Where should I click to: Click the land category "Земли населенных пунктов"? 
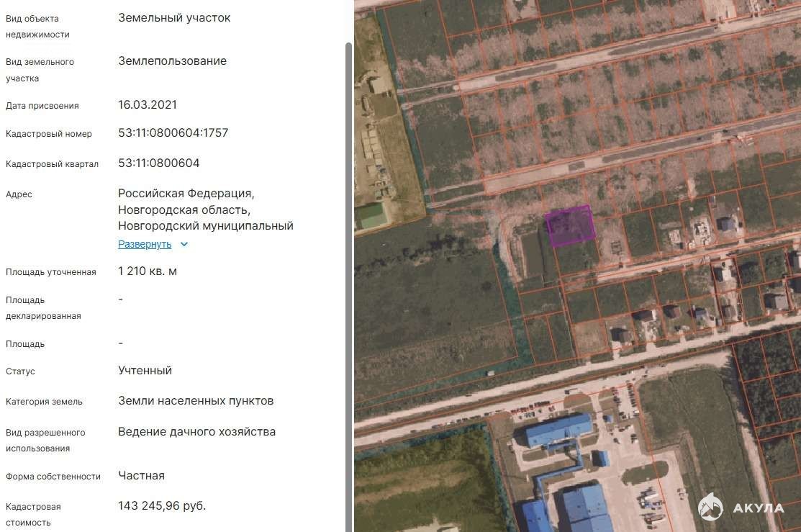click(x=196, y=401)
